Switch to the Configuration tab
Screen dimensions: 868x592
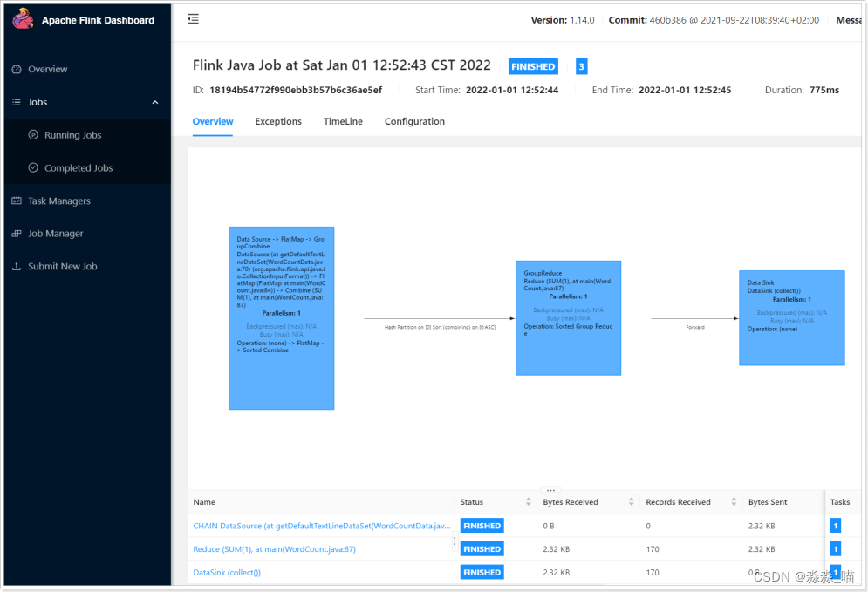point(414,121)
